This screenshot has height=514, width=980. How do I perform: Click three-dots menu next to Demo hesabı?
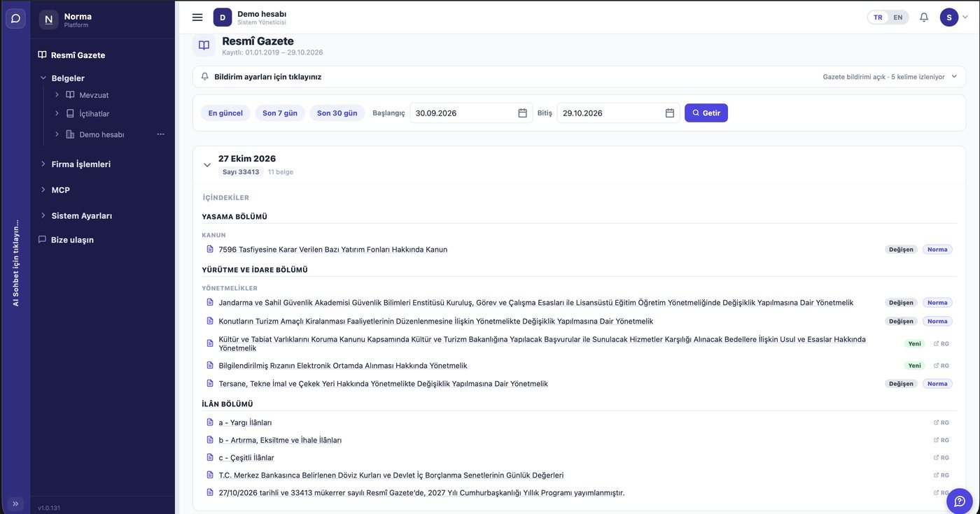coord(160,134)
